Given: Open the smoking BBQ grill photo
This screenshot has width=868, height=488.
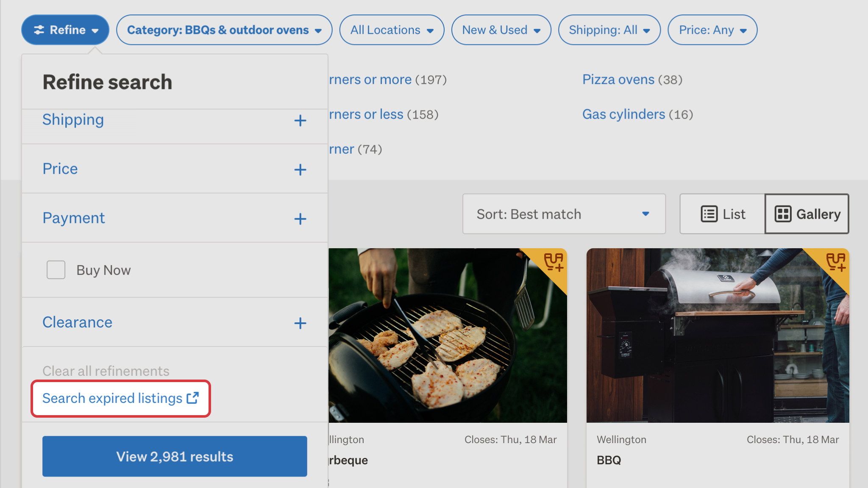Looking at the screenshot, I should point(718,335).
